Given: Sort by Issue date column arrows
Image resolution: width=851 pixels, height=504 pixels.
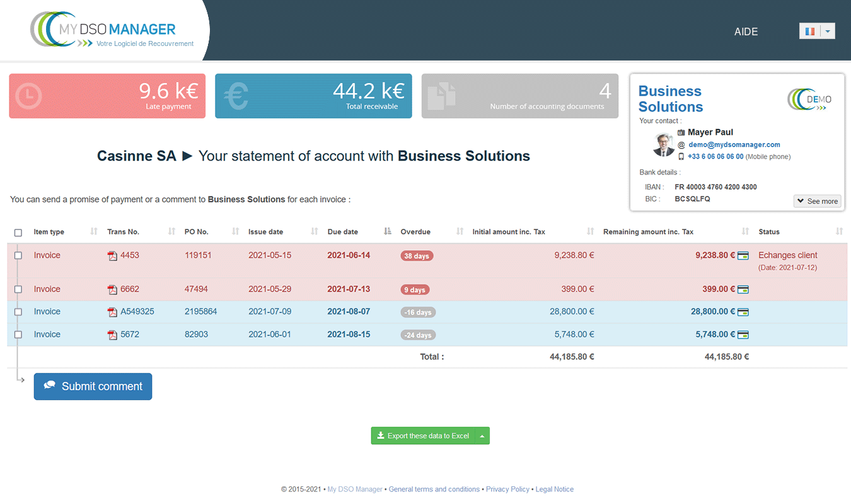Looking at the screenshot, I should coord(315,232).
